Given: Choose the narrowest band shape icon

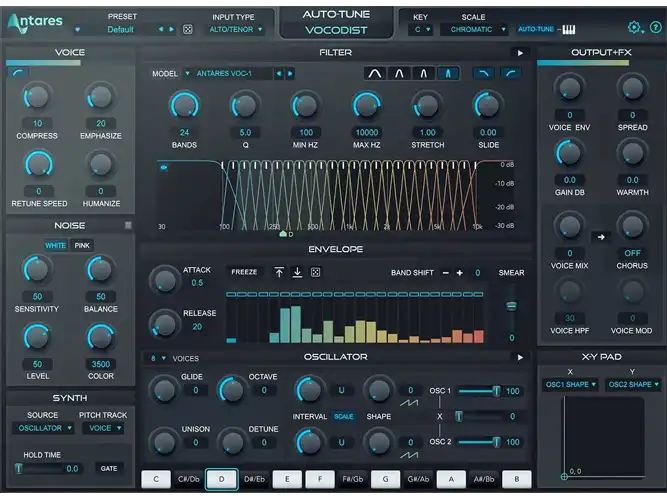Looking at the screenshot, I should [x=448, y=74].
